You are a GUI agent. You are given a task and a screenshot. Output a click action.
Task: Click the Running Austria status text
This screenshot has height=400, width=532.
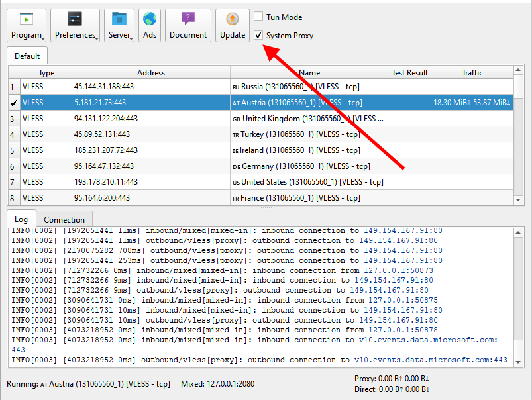tap(89, 384)
